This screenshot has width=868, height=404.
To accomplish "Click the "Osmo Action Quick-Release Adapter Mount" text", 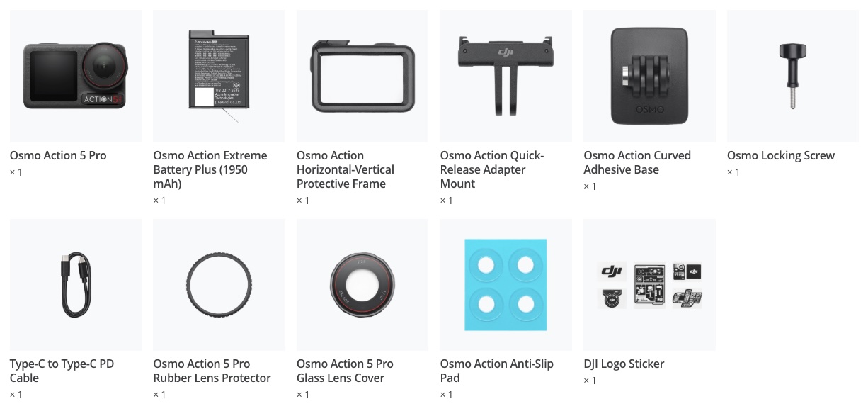I will point(492,169).
